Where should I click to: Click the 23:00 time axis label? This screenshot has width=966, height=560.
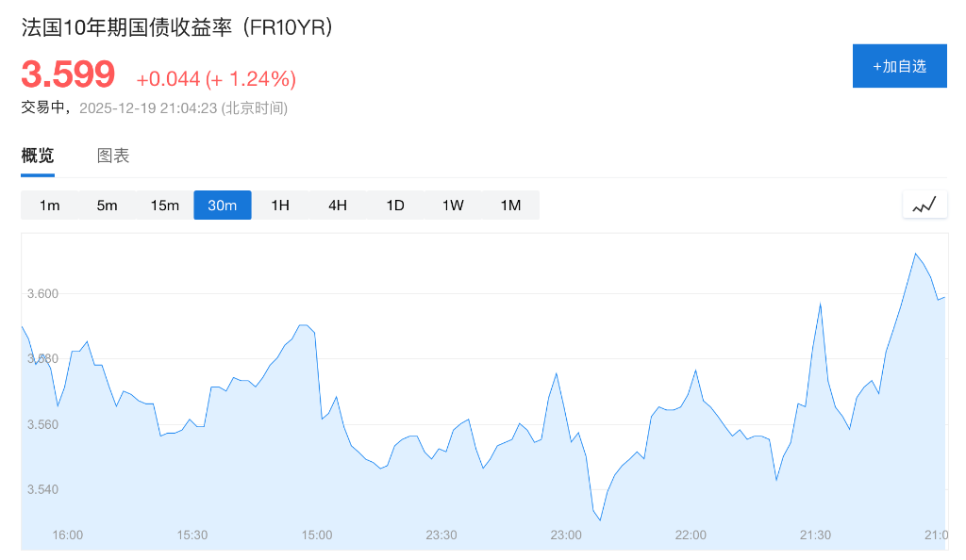coord(566,535)
